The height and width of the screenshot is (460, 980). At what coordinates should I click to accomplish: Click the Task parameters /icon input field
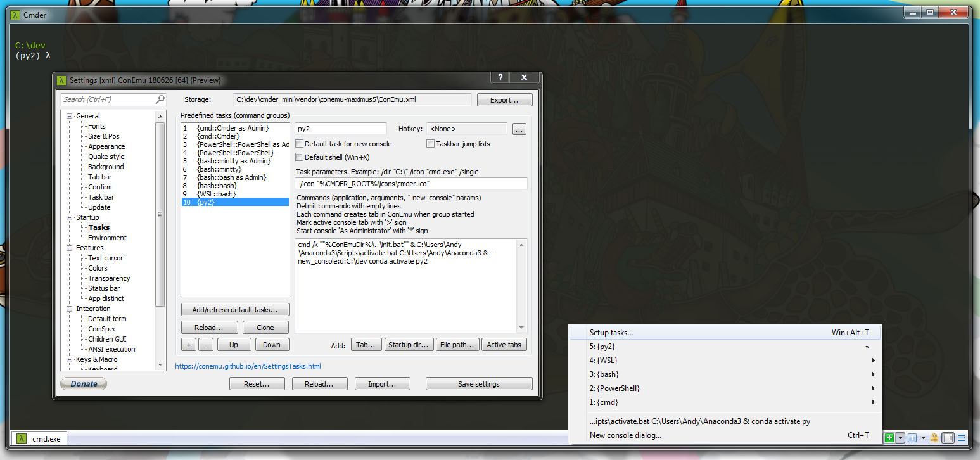point(411,184)
